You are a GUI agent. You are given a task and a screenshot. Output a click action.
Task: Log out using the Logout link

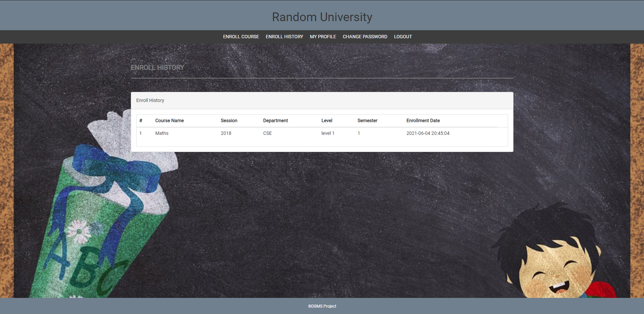coord(403,37)
